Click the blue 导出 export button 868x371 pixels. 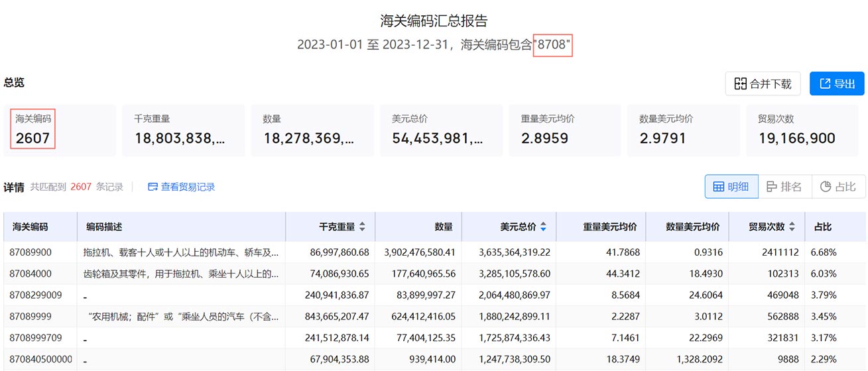(837, 84)
